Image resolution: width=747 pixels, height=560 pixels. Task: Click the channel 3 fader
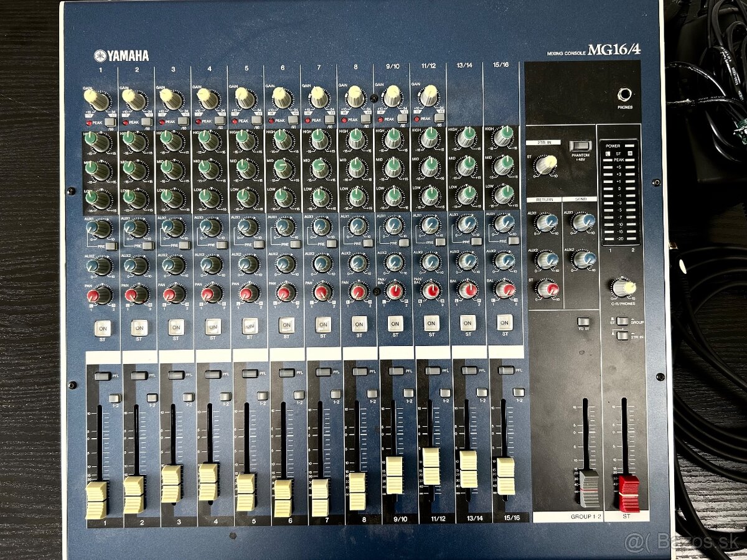[171, 483]
